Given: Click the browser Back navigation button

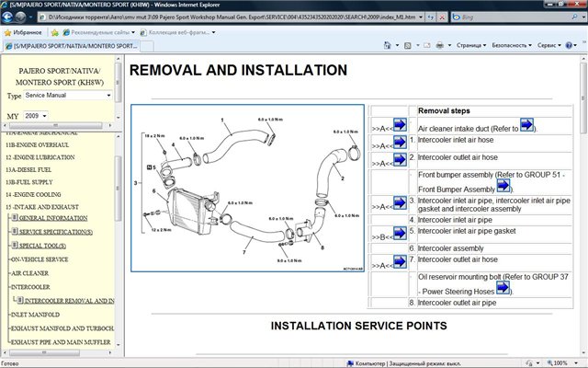Looking at the screenshot, I should [x=12, y=17].
